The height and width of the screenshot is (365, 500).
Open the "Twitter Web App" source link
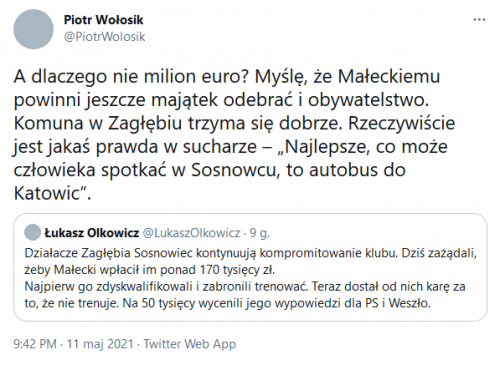[190, 344]
